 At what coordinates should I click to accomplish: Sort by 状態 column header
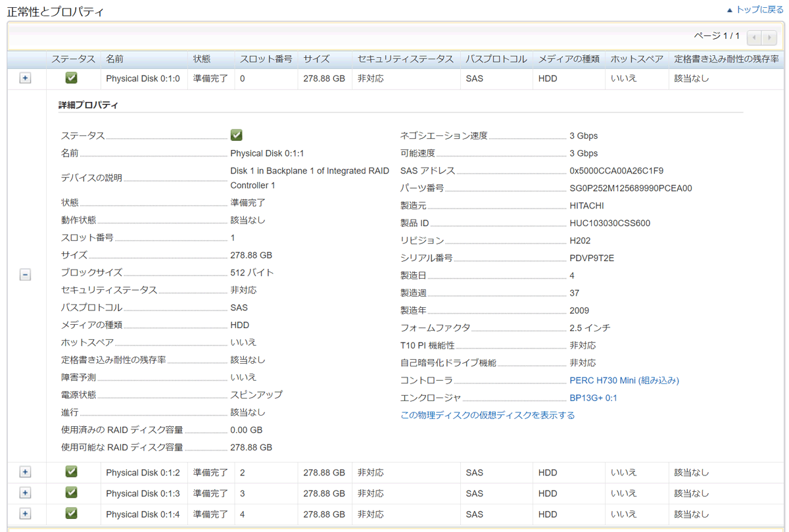[202, 59]
